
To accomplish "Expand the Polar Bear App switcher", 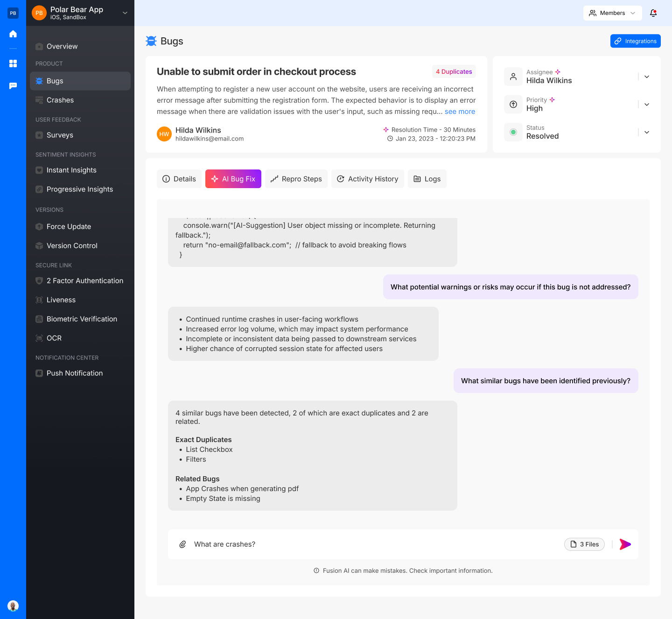I will [x=125, y=13].
